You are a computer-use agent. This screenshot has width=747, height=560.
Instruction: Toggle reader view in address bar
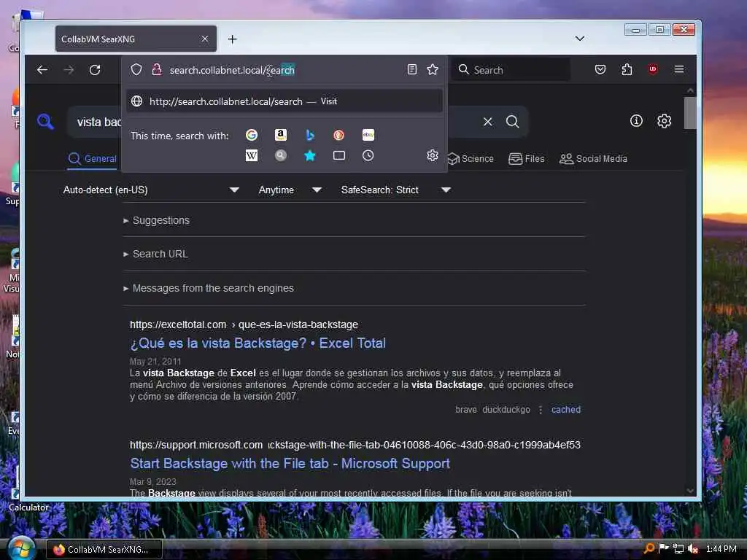412,69
